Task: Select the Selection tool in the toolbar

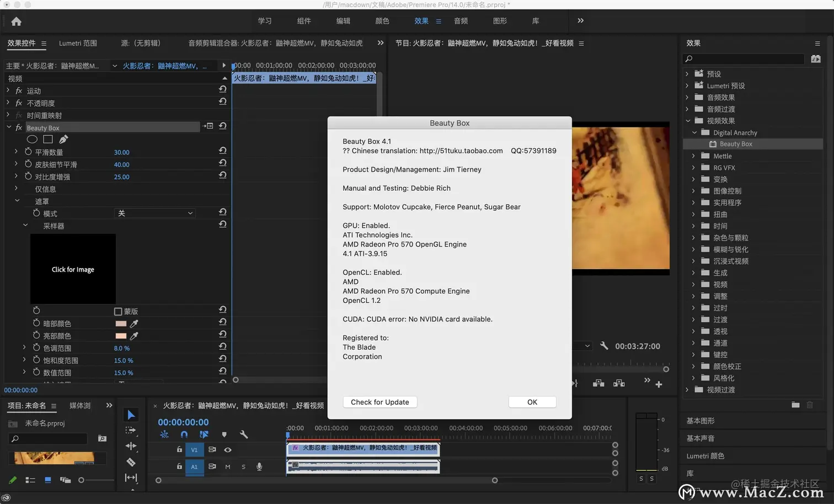Action: coord(131,415)
